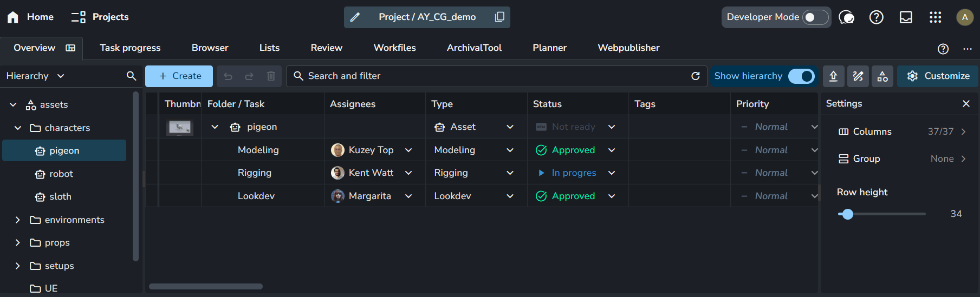This screenshot has height=297, width=980.
Task: Open the Workfiles tab
Action: point(394,48)
